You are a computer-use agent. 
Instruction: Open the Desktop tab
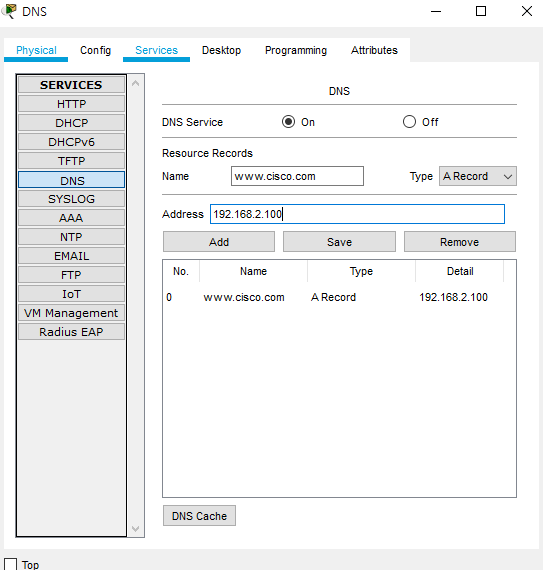pyautogui.click(x=221, y=50)
